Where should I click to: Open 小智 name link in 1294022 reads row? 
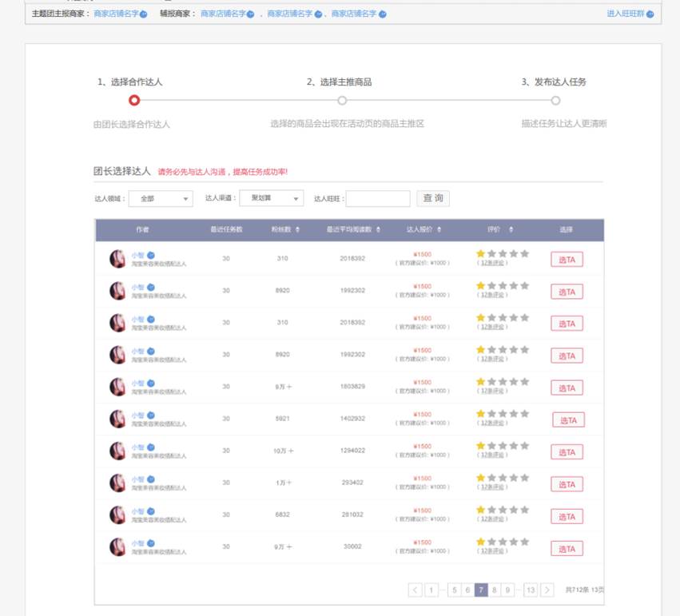point(138,447)
